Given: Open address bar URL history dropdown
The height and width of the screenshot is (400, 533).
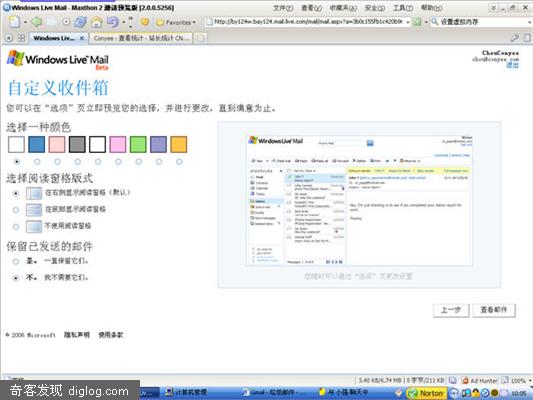Looking at the screenshot, I should click(408, 22).
